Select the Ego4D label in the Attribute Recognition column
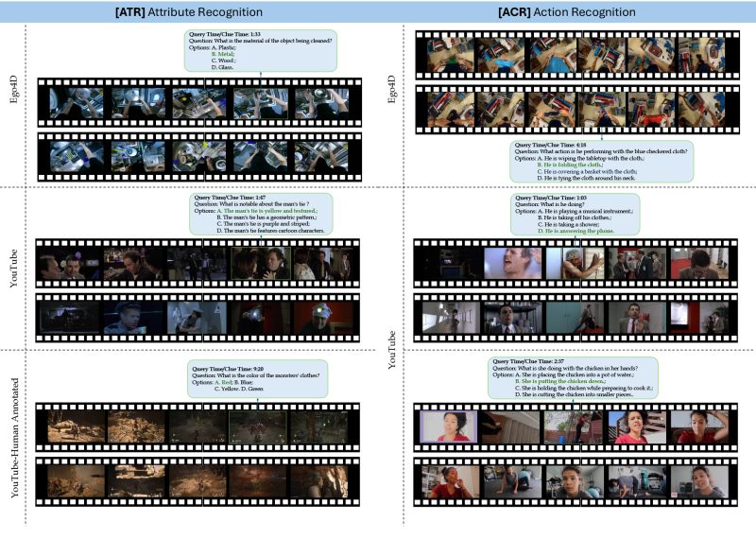 point(14,89)
